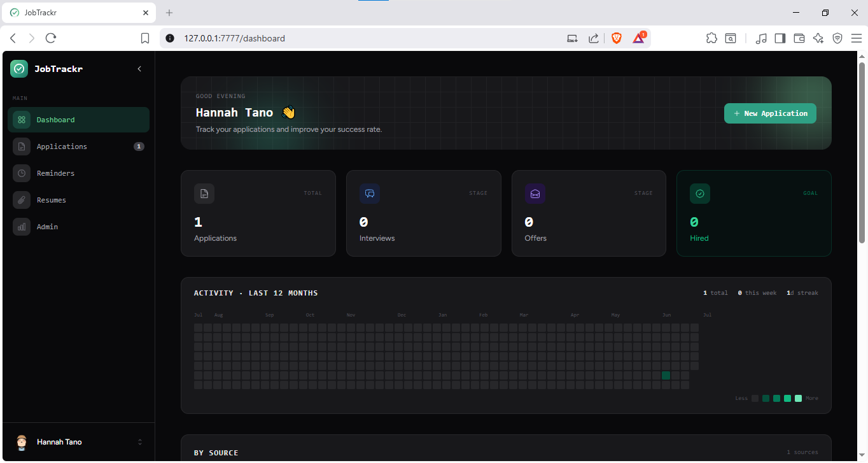Click the Offers envelope icon
The height and width of the screenshot is (463, 868).
[x=535, y=194]
